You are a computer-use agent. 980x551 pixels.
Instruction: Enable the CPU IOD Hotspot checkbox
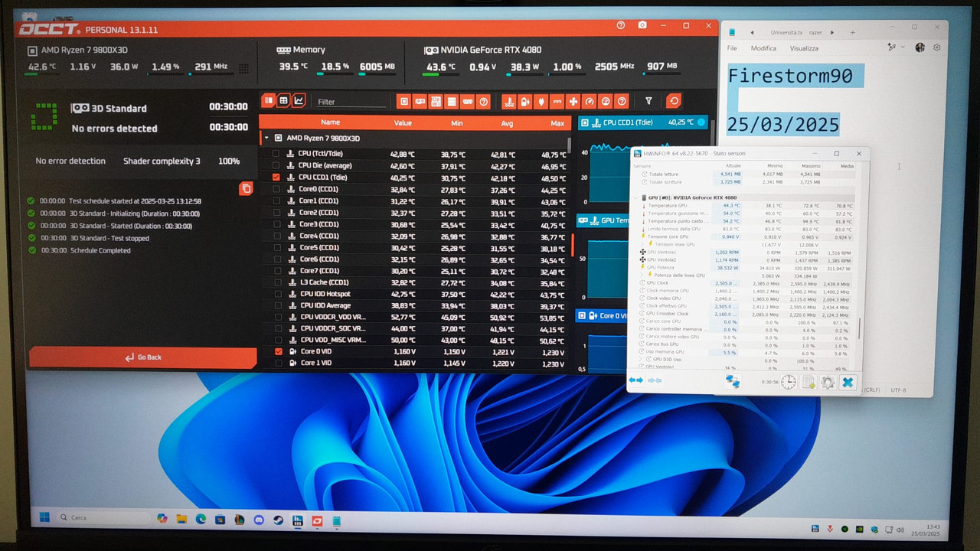point(276,294)
